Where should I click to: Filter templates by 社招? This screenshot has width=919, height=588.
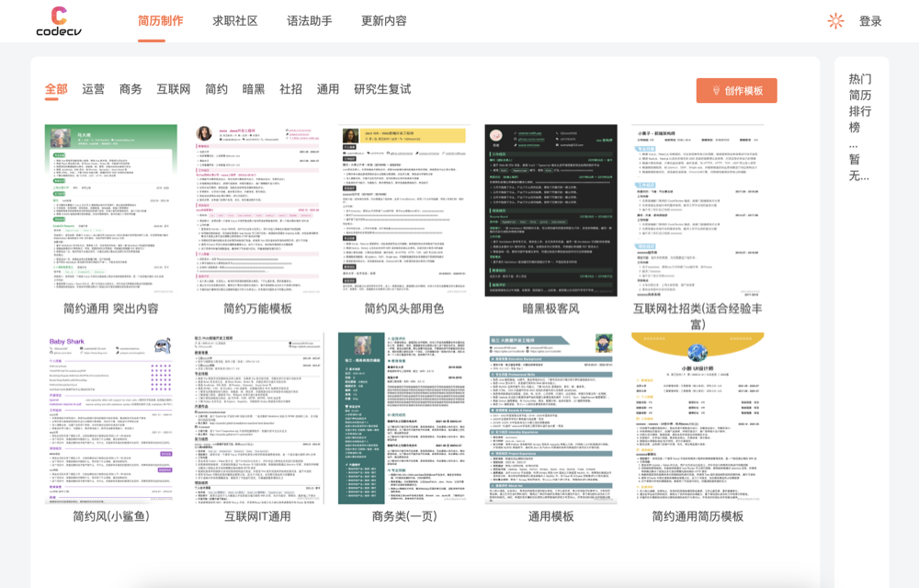click(x=290, y=89)
